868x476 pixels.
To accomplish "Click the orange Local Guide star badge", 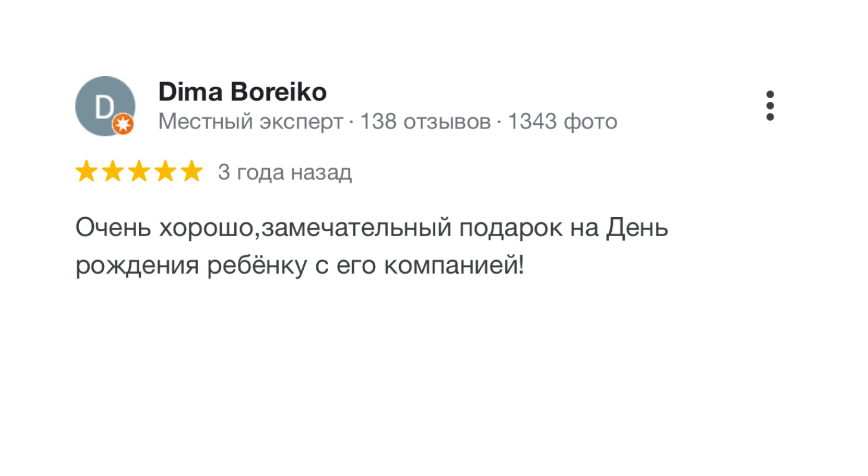I will (x=123, y=124).
